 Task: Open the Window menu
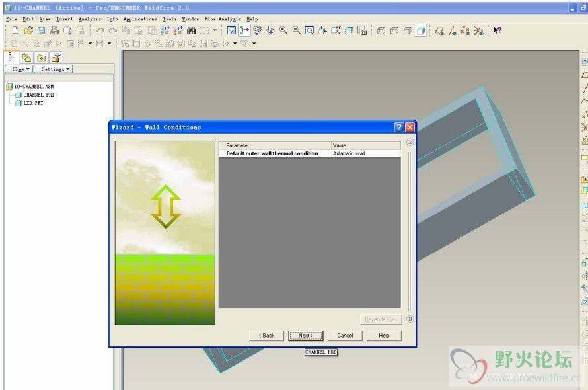pos(190,19)
